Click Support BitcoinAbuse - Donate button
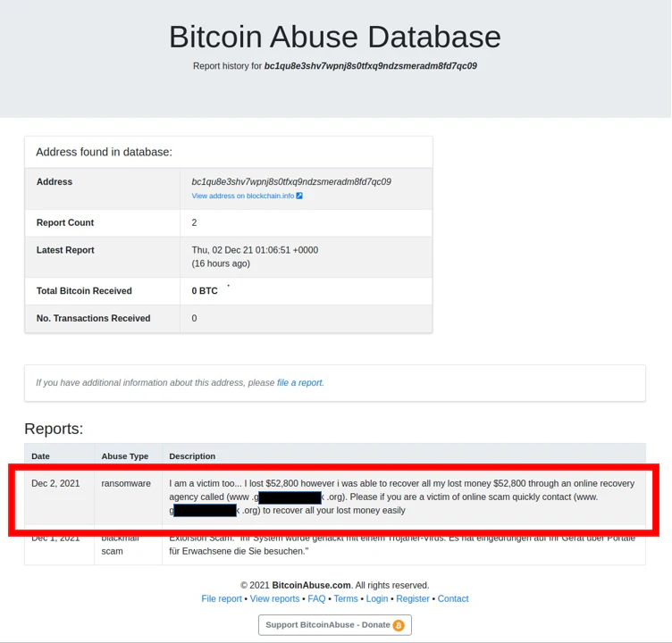Screen dimensions: 672x643 click(x=335, y=625)
